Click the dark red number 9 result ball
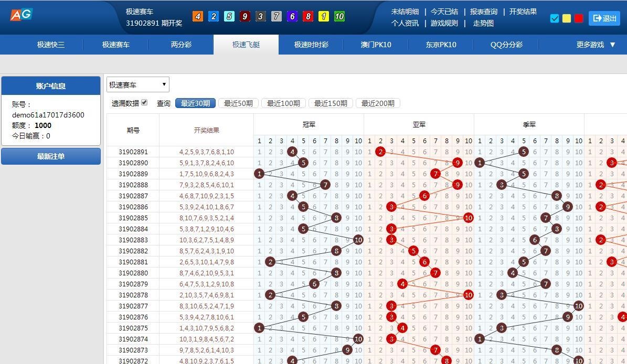Image resolution: width=627 pixels, height=364 pixels. pos(245,17)
